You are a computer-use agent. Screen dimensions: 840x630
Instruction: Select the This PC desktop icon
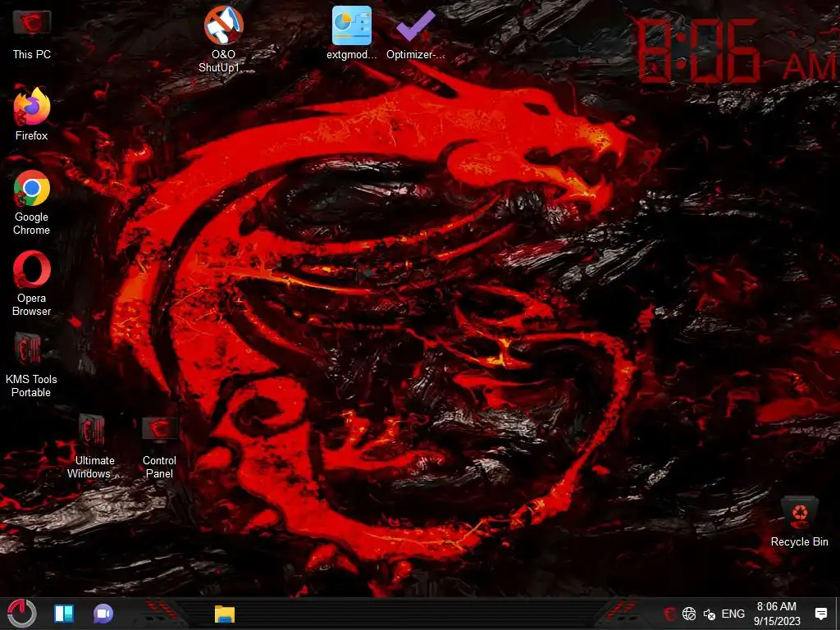pos(32,34)
